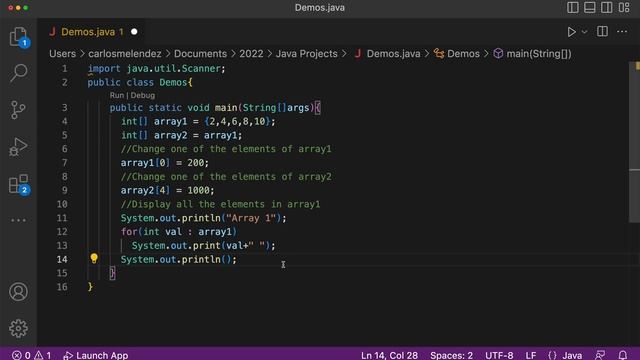Split the editor to the right
Viewport: 640px width, 360px height.
tap(602, 32)
